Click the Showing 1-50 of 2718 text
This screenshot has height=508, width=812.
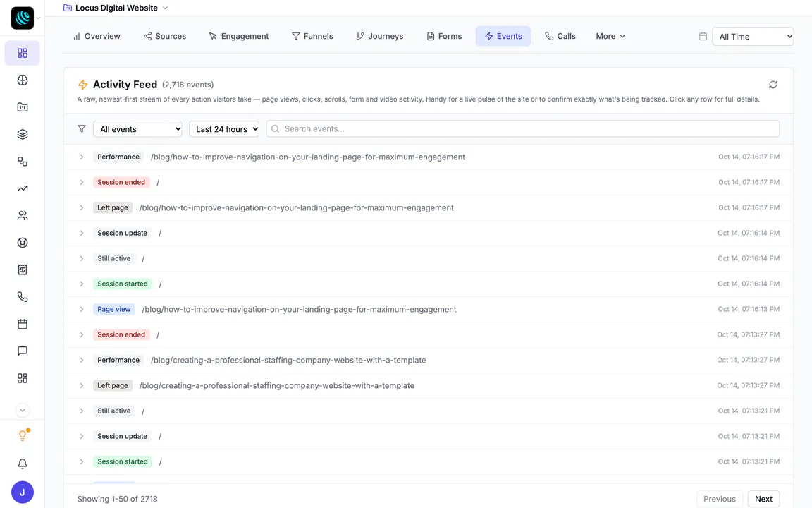pos(118,499)
